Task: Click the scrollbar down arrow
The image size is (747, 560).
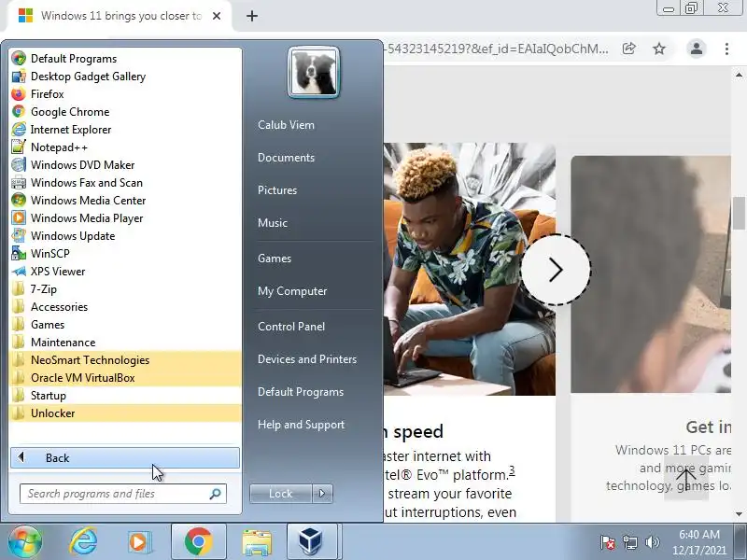Action: (739, 514)
